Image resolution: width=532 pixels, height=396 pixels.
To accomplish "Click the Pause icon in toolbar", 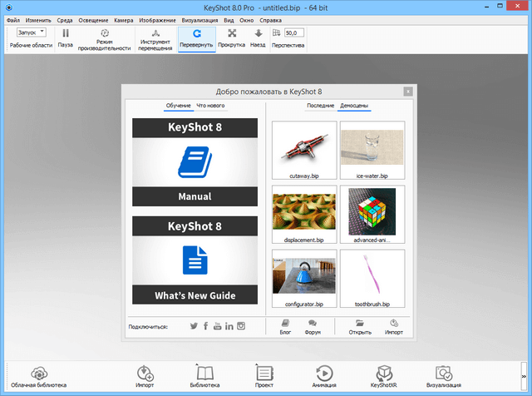I will pyautogui.click(x=66, y=34).
